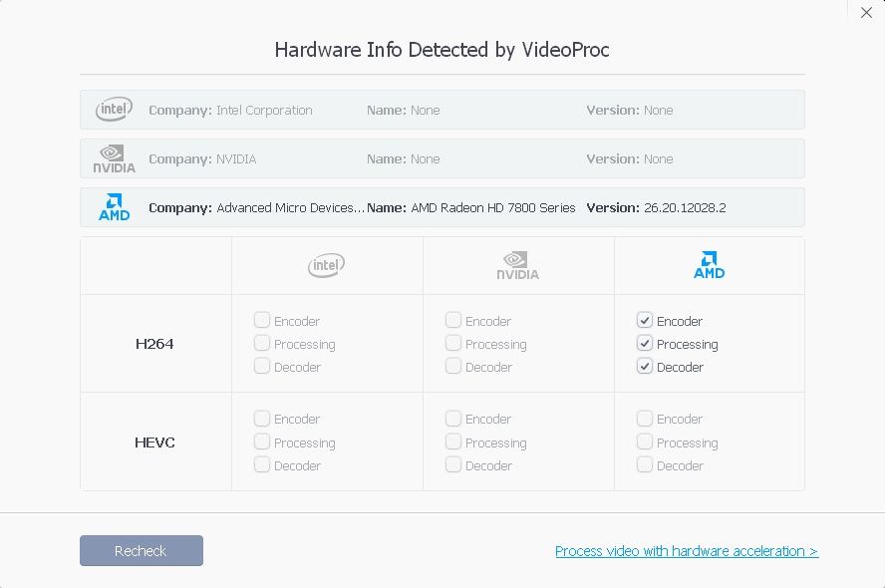Select Advanced Micro Devices company text
Viewport: 885px width, 588px height.
pyautogui.click(x=290, y=207)
